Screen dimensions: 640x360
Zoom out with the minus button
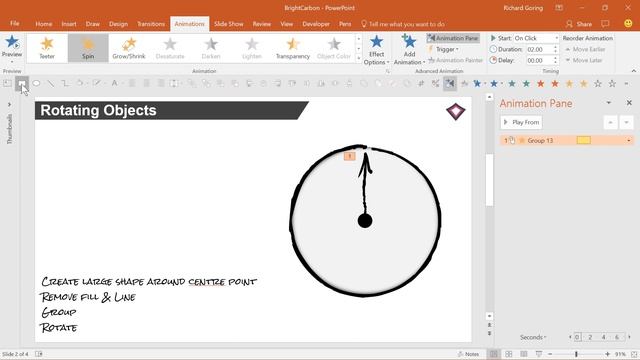(550, 354)
